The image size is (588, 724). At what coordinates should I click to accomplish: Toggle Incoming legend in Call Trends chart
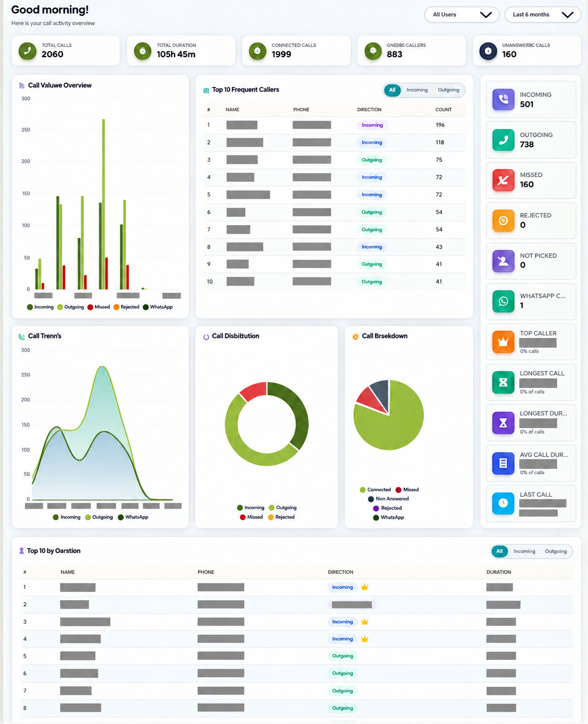[x=67, y=517]
